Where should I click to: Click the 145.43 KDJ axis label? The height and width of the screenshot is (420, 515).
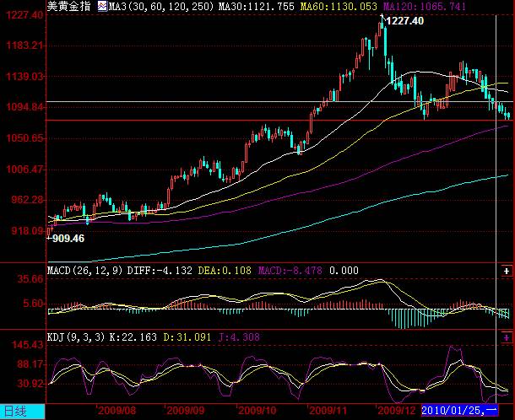click(28, 345)
